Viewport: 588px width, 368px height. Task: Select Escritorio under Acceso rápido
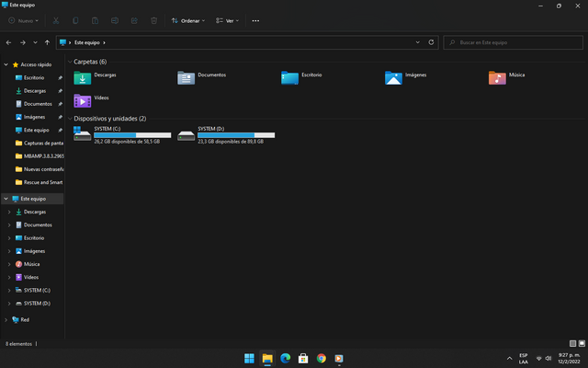coord(33,77)
